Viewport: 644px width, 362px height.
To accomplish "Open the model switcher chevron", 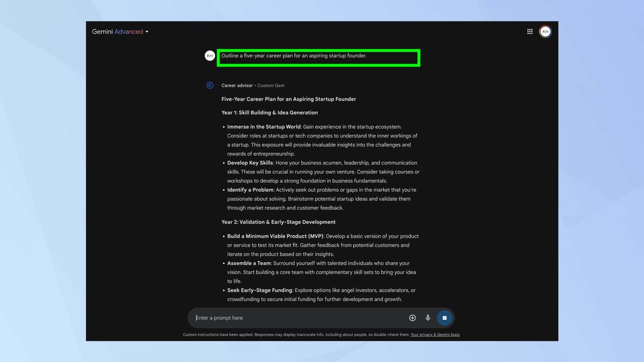I will pyautogui.click(x=147, y=31).
